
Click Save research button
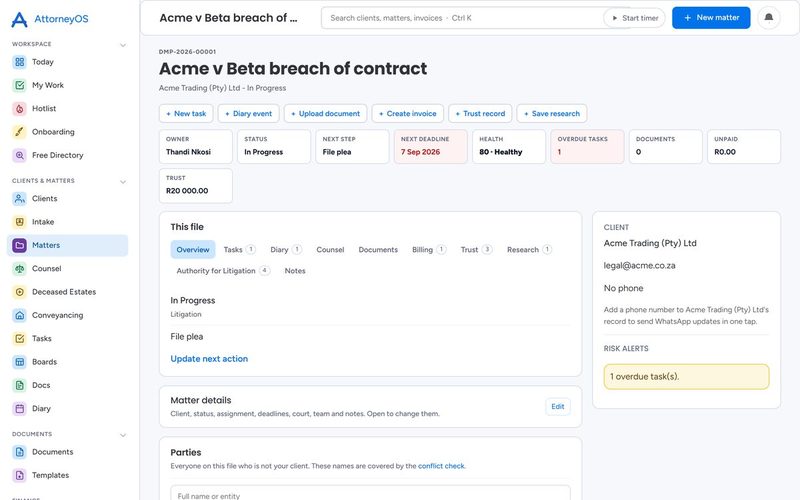552,114
